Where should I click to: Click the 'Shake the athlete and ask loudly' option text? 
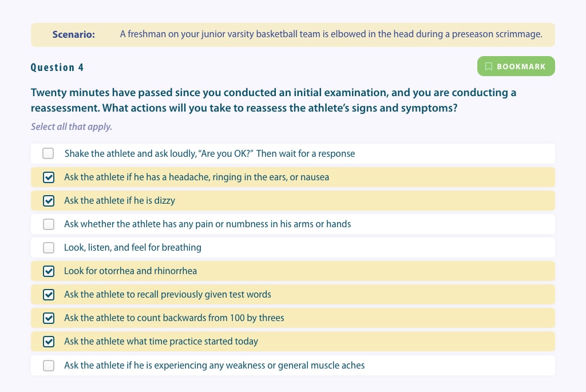coord(209,153)
